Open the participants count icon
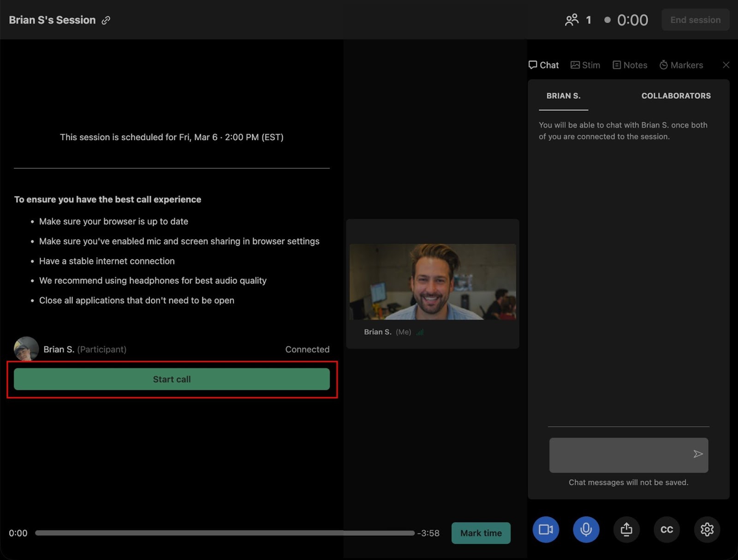The height and width of the screenshot is (560, 738). 572,20
